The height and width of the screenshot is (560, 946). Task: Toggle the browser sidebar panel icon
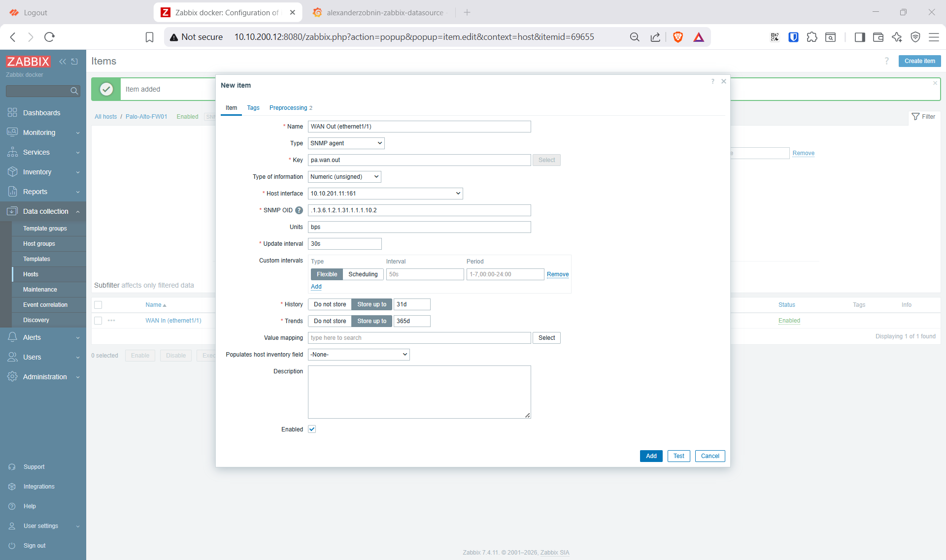[860, 37]
